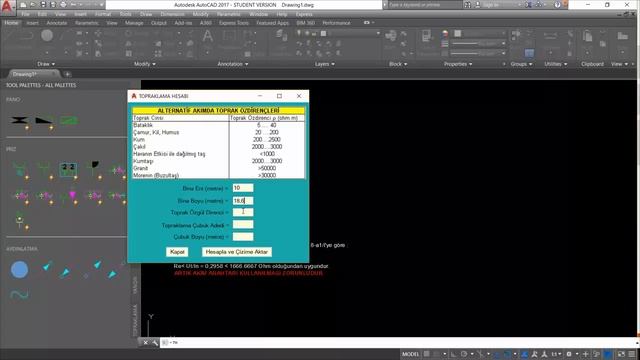Viewport: 640px width, 360px height.
Task: Pick the first black symbol under PANO palette
Action: (x=20, y=120)
